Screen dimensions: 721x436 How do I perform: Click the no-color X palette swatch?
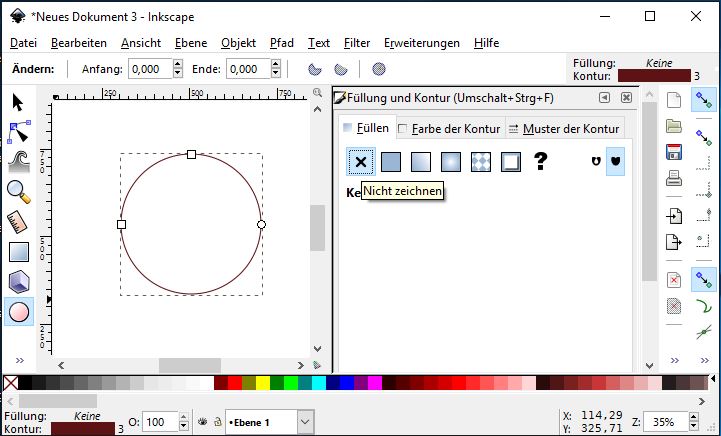[11, 383]
